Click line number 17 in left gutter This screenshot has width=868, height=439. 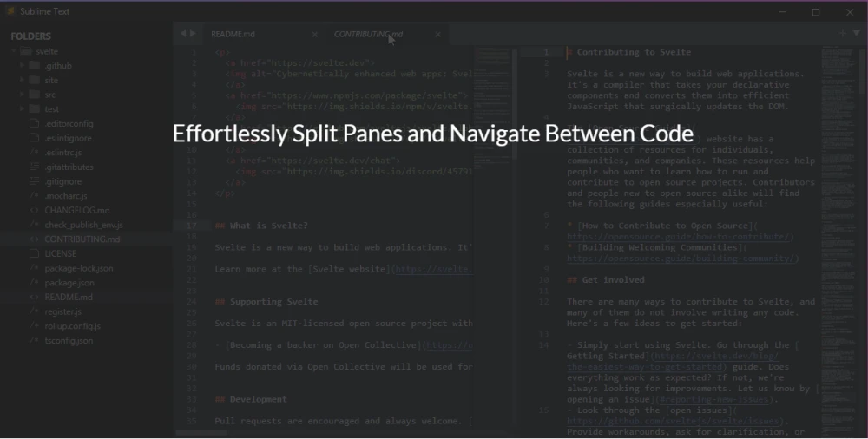(191, 226)
